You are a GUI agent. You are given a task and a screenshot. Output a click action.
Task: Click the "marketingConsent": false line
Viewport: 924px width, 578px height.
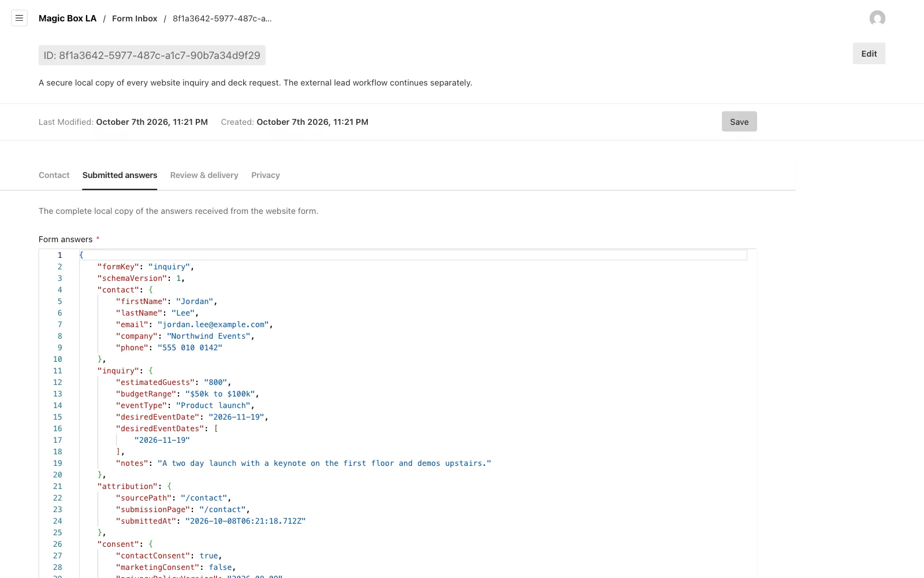click(x=176, y=567)
